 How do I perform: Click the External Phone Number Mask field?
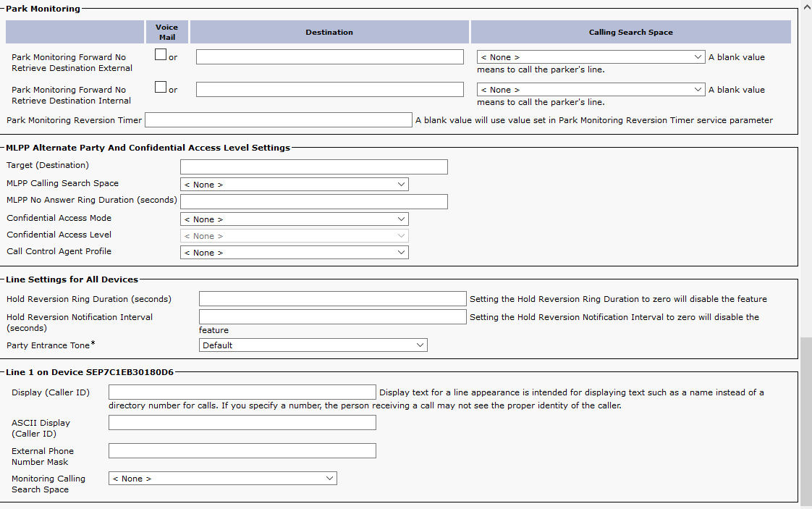coord(242,451)
